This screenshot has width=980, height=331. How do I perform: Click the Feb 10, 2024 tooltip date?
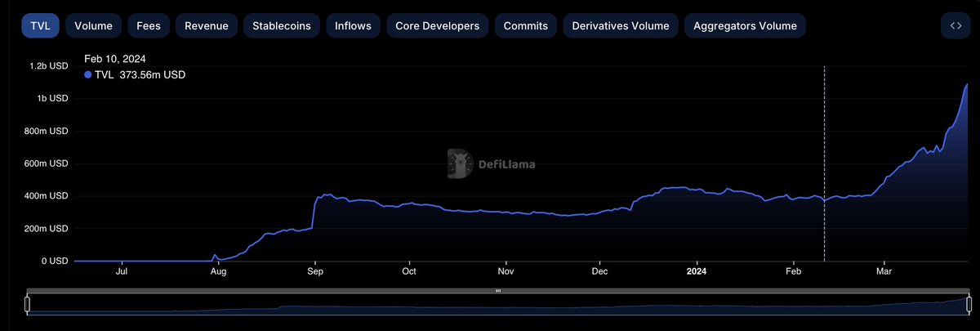114,59
